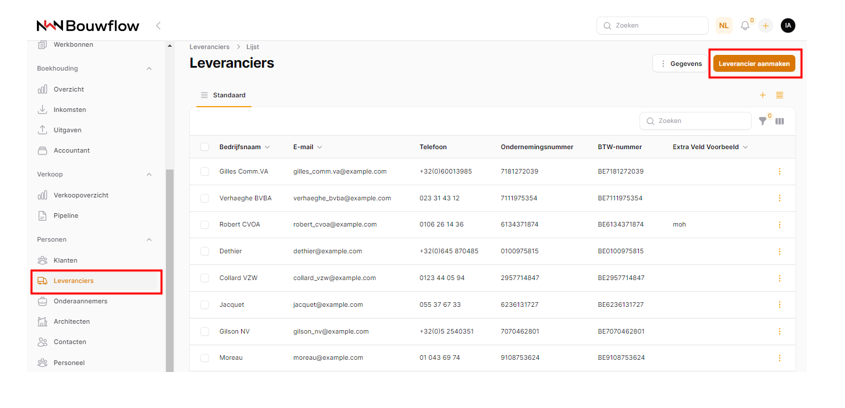
Task: Sort by the Bedrijfsnaam column arrow
Action: [x=267, y=147]
